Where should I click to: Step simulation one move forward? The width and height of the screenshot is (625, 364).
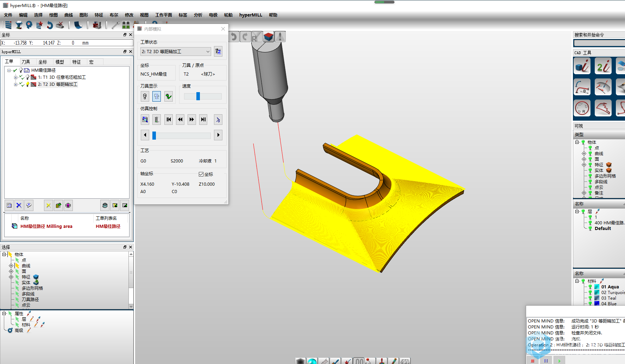(218, 135)
